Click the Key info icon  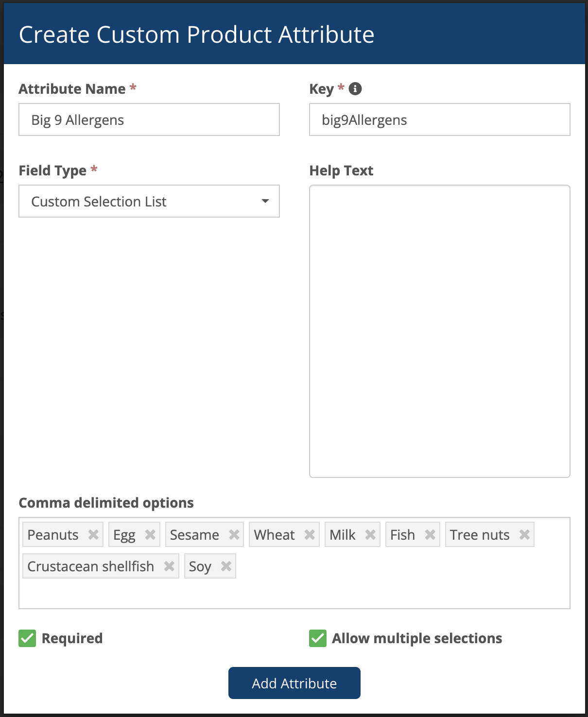point(355,89)
